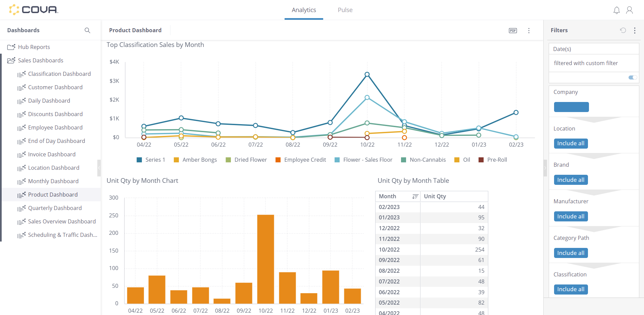The height and width of the screenshot is (315, 644).
Task: Open the Daily Dashboard
Action: [x=49, y=101]
